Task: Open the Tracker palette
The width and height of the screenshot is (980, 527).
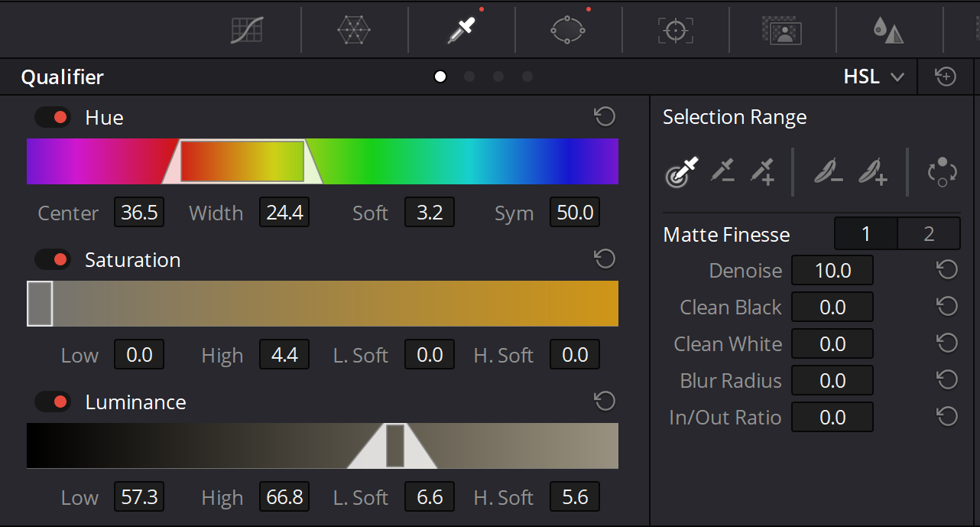Action: click(675, 30)
